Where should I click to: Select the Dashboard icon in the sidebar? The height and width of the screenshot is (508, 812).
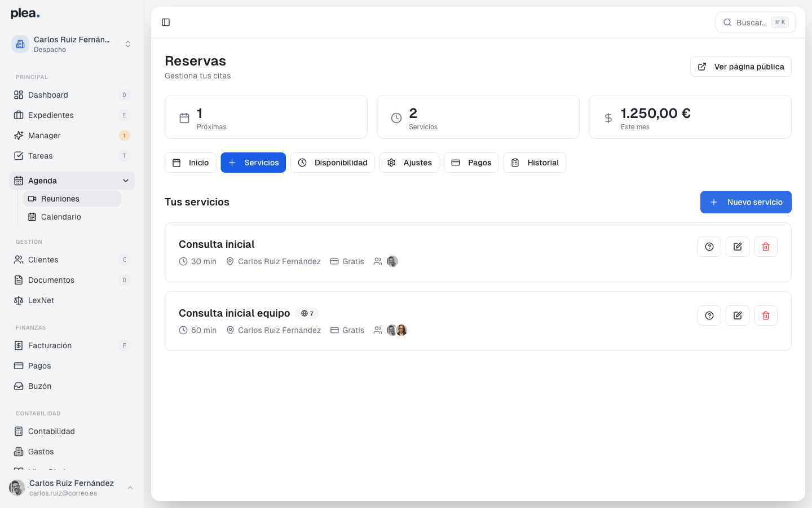[17, 95]
